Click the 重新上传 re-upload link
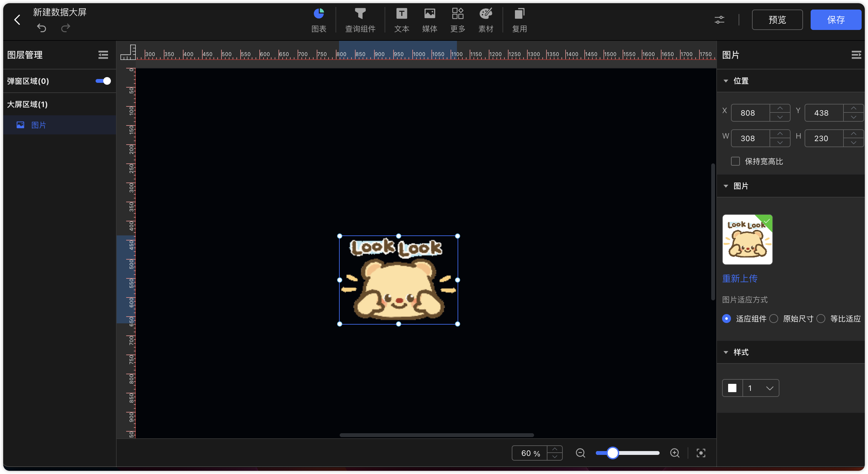The image size is (868, 474). [740, 278]
